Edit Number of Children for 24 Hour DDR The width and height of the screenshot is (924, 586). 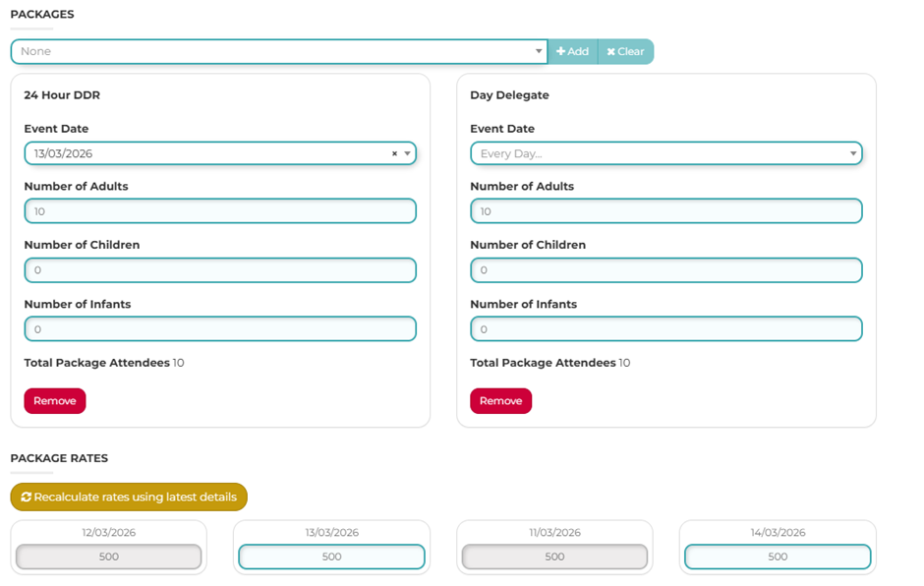tap(220, 270)
